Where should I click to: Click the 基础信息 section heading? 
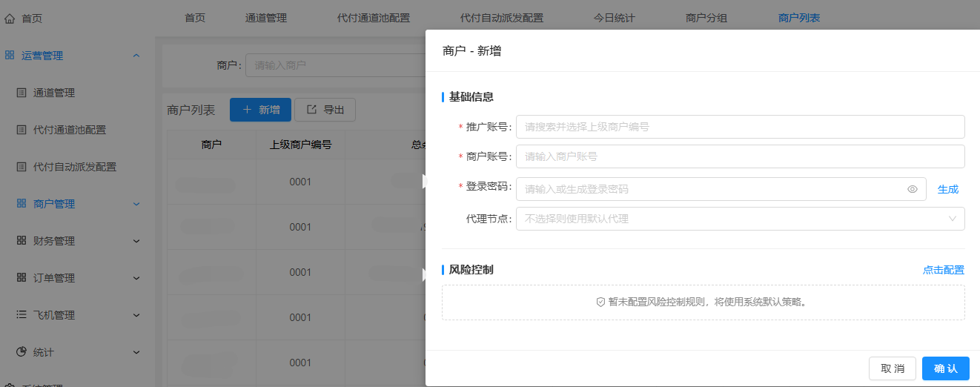(471, 96)
